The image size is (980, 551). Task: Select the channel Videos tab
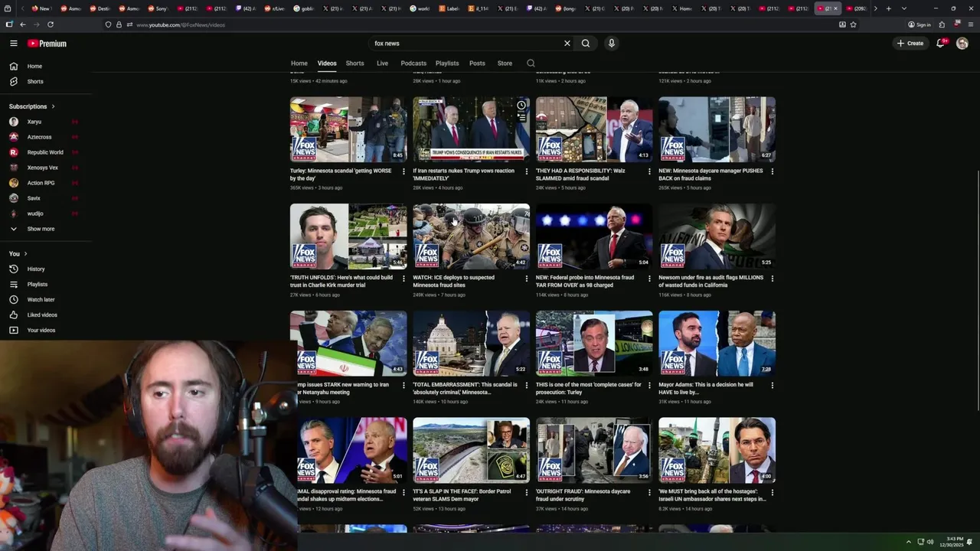tap(327, 64)
